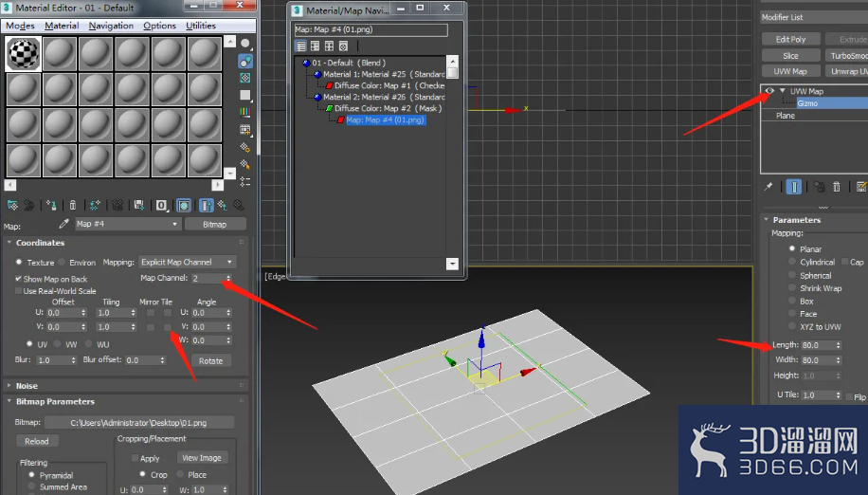
Task: Toggle Show End Result in Material Editor
Action: click(206, 206)
